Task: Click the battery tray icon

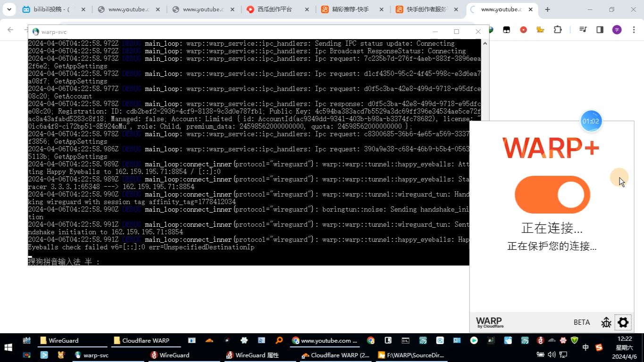Action: click(x=541, y=354)
